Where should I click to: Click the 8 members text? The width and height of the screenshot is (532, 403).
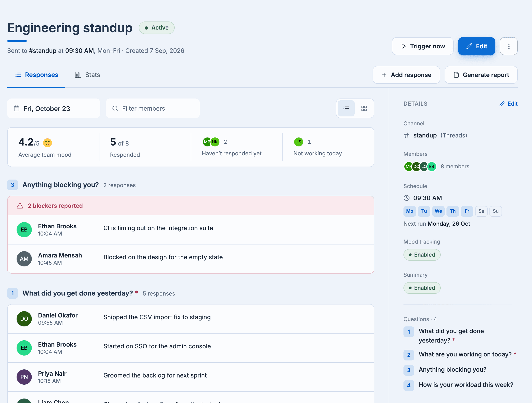pos(455,167)
